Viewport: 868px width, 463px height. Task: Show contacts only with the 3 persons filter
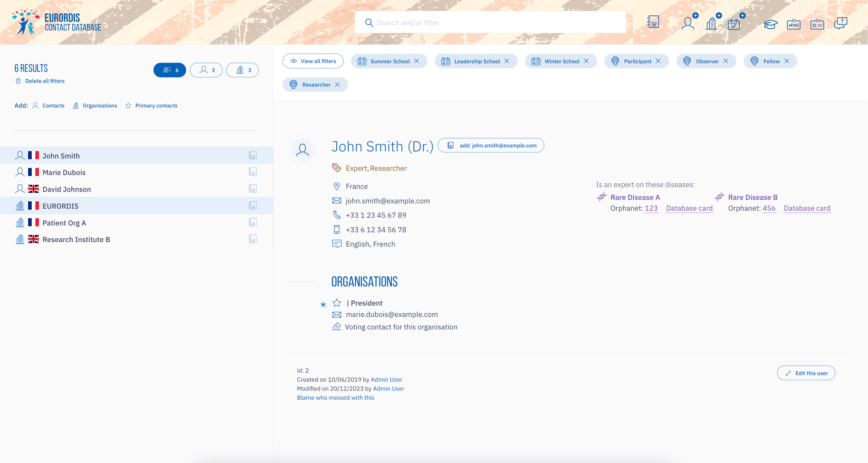[x=206, y=70]
